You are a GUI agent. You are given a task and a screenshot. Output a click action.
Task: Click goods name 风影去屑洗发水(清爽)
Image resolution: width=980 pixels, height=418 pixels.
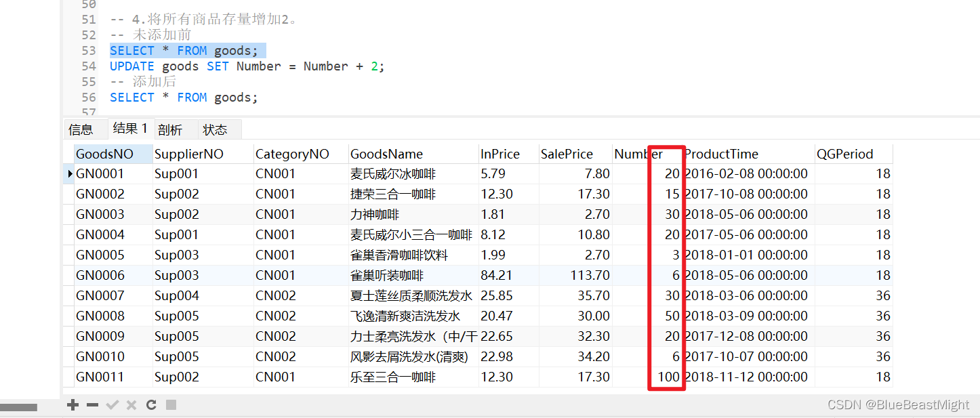409,356
